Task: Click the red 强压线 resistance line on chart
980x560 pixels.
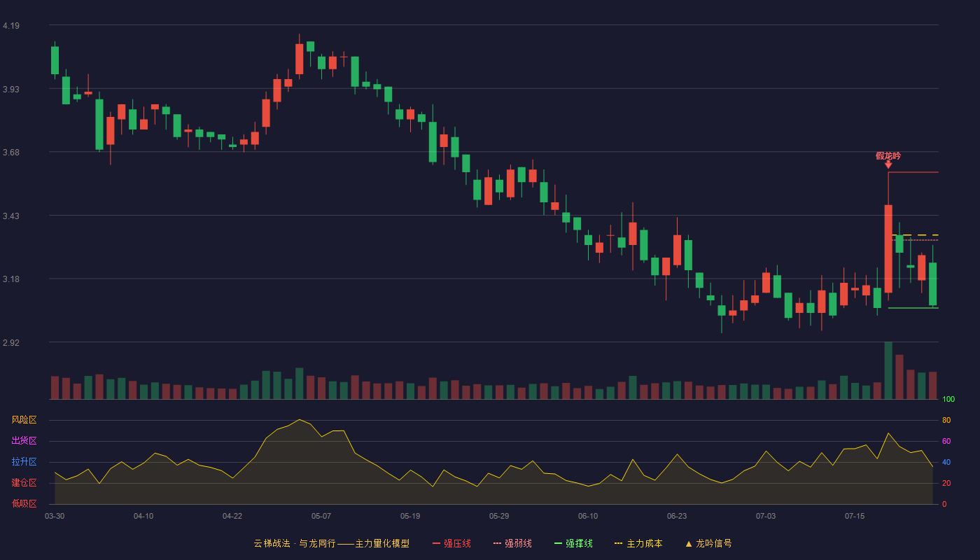Action: pyautogui.click(x=913, y=172)
